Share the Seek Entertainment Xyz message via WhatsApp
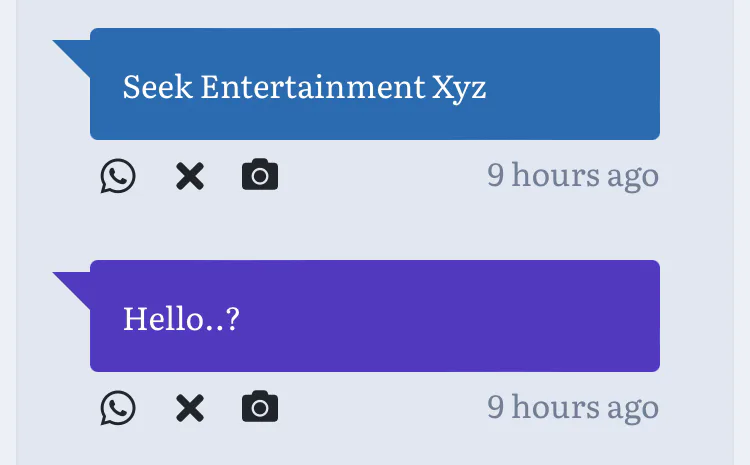 [118, 176]
